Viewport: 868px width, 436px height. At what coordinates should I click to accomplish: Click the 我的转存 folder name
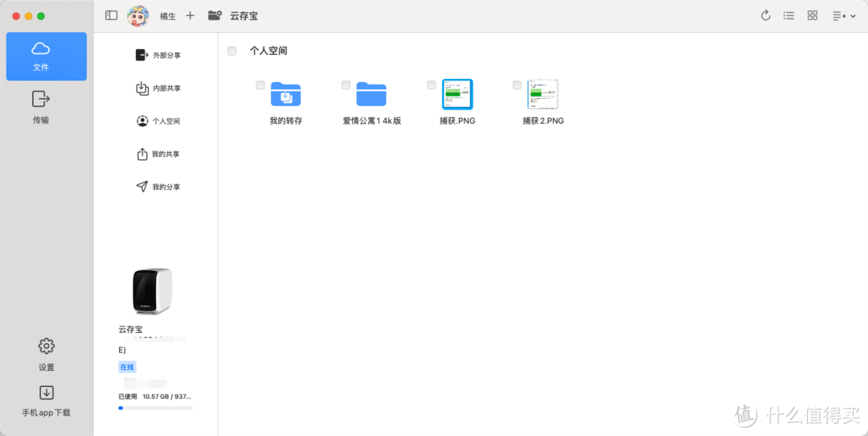(285, 121)
